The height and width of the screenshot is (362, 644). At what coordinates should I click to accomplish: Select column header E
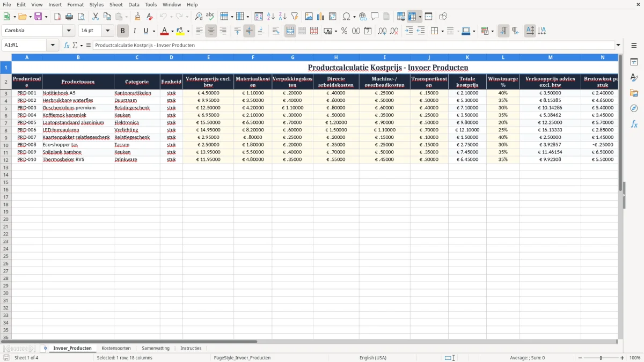[208, 57]
